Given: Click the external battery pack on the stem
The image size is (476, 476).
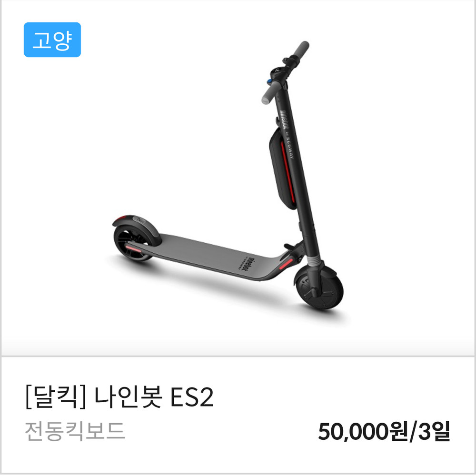Looking at the screenshot, I should (x=284, y=169).
